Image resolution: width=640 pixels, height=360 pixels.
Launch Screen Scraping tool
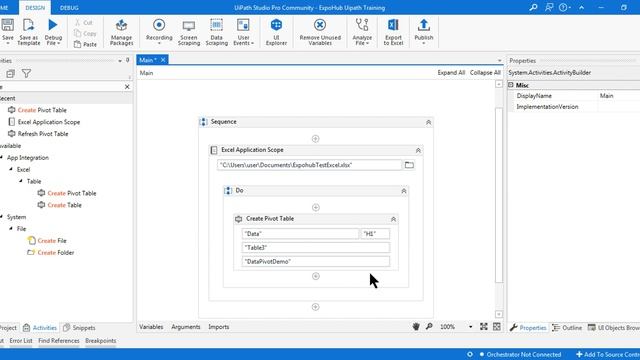click(189, 31)
